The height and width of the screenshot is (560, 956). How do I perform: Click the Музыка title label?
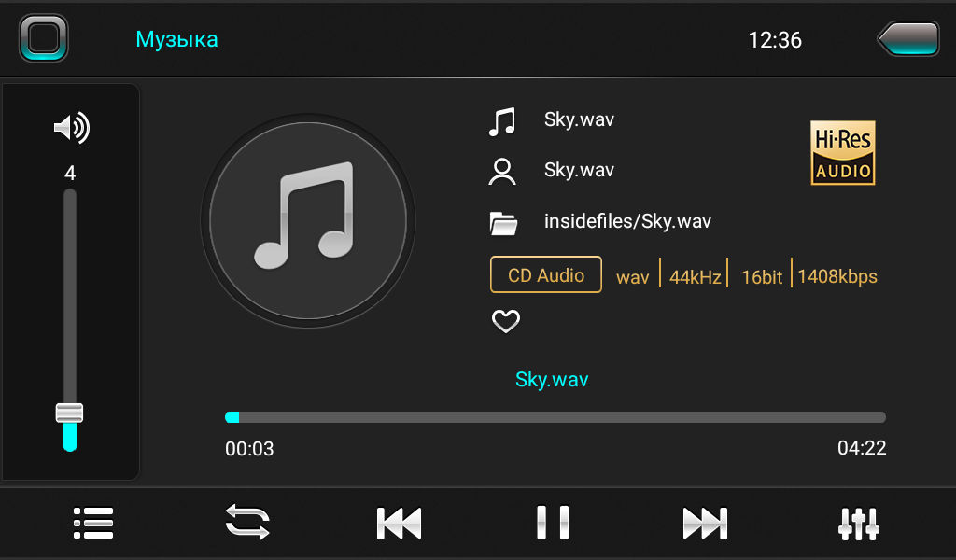point(176,39)
